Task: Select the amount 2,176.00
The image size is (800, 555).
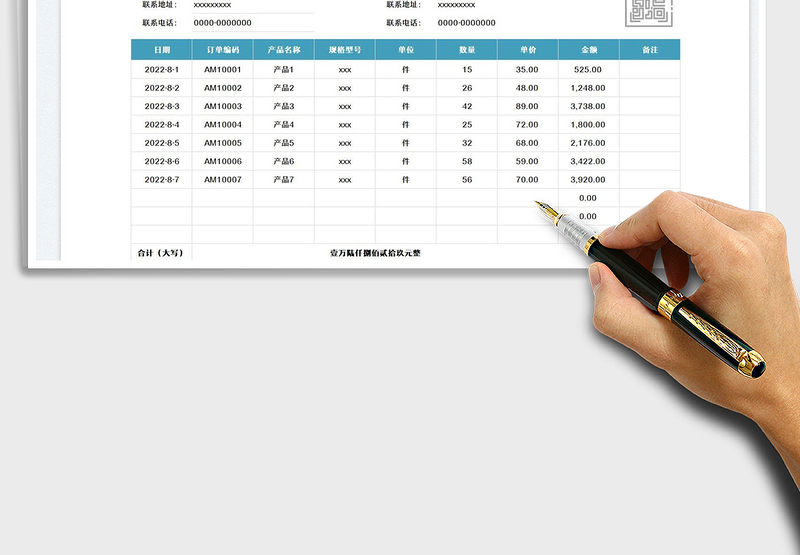Action: click(588, 143)
